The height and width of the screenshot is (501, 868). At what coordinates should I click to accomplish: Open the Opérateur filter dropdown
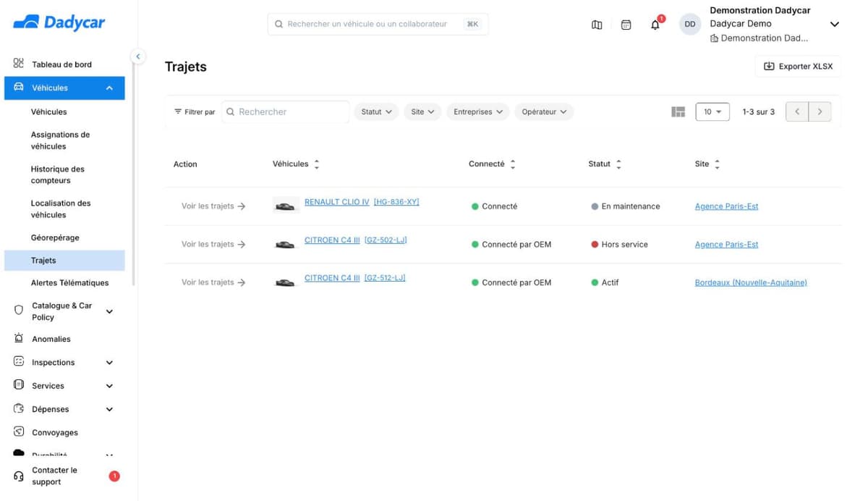click(x=544, y=111)
